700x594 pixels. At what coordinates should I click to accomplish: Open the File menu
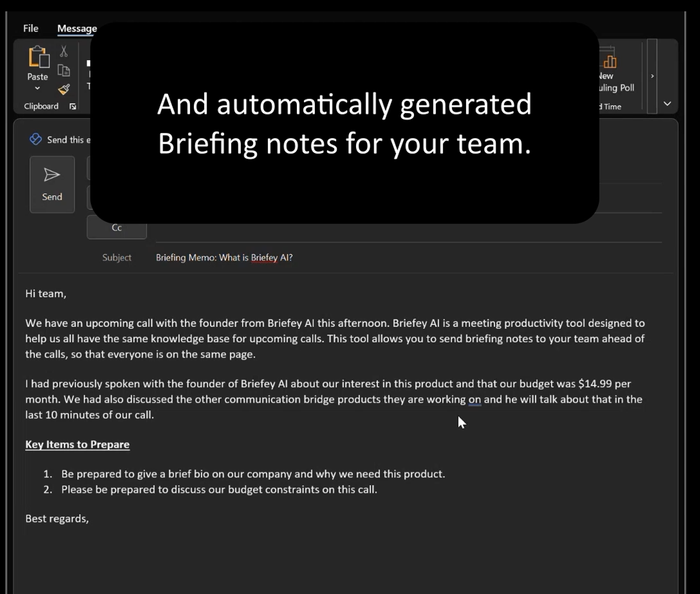[x=31, y=28]
